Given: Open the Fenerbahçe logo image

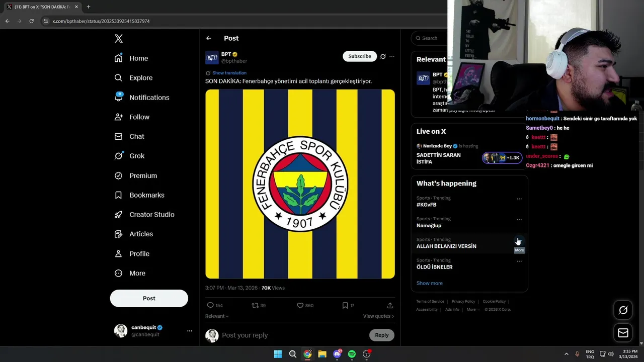Looking at the screenshot, I should [300, 184].
